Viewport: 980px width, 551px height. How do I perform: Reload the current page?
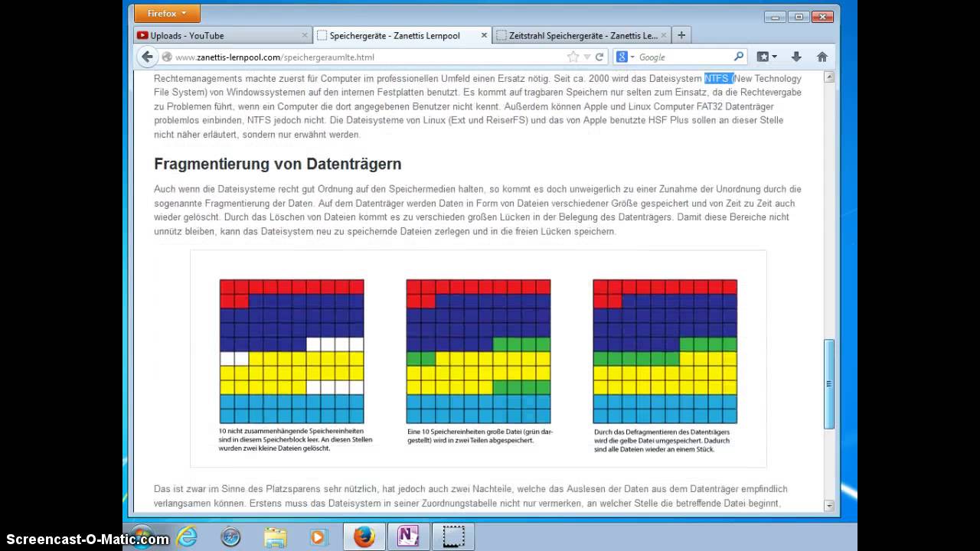(x=600, y=57)
